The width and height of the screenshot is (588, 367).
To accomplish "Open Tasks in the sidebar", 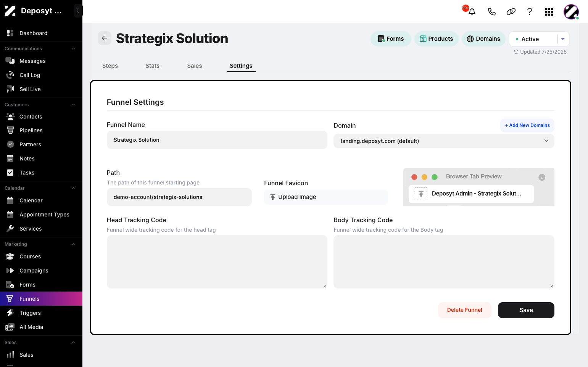I will [41, 173].
